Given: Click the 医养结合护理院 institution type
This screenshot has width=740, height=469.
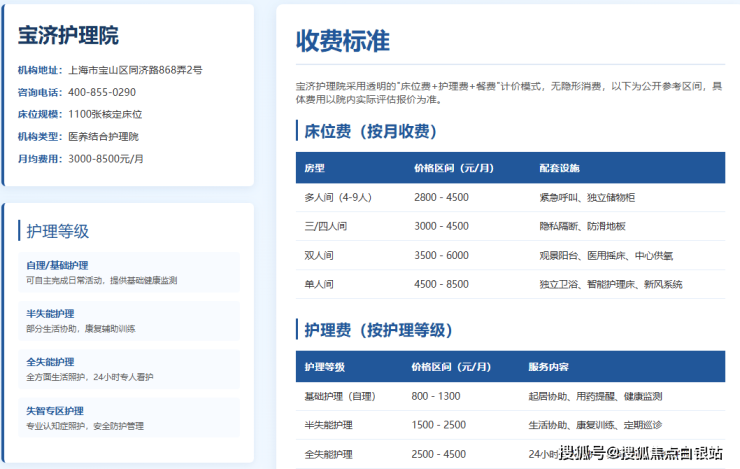Looking at the screenshot, I should 103,137.
